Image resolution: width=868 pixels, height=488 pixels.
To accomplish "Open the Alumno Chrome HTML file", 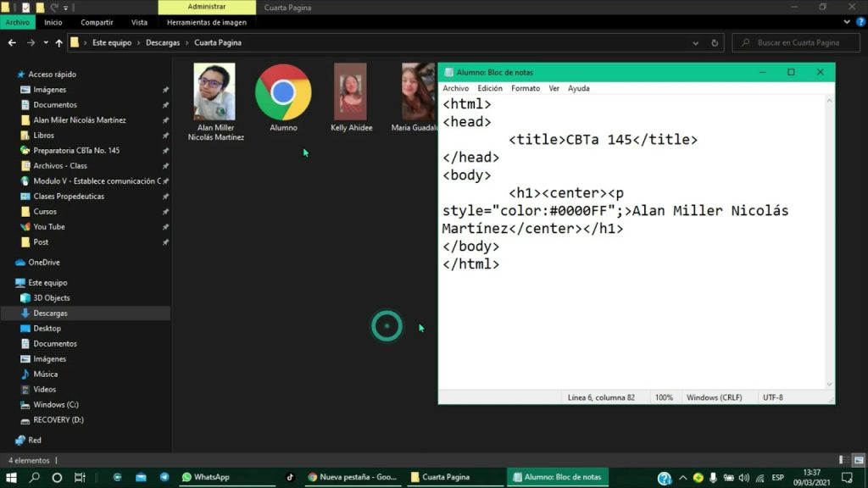I will [283, 93].
